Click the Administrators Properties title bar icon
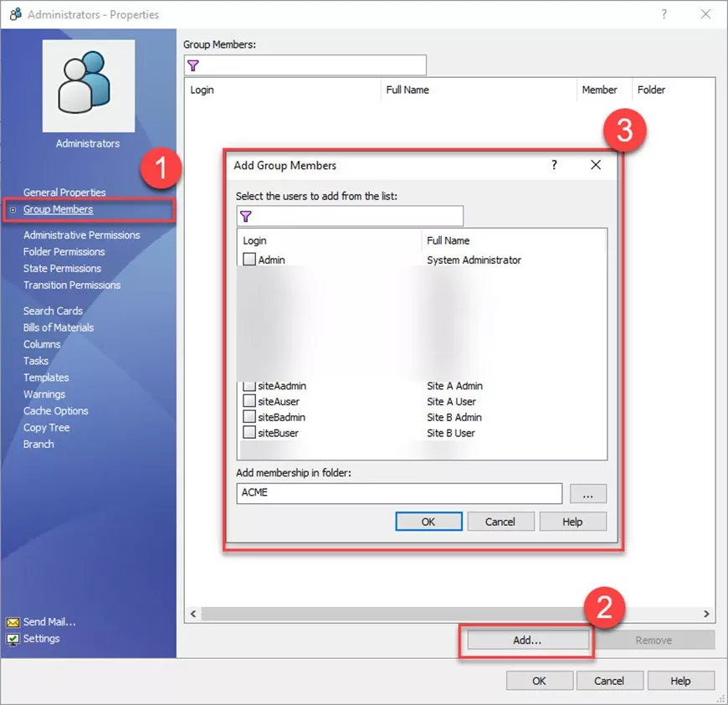 click(16, 14)
